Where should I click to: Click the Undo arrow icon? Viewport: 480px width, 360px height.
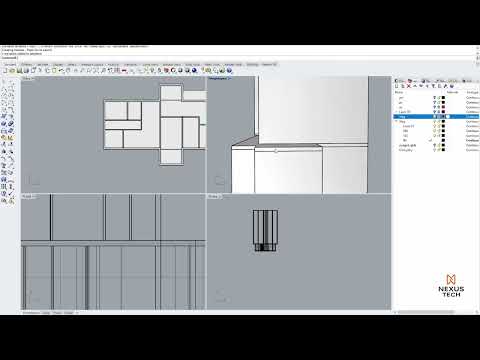62,70
